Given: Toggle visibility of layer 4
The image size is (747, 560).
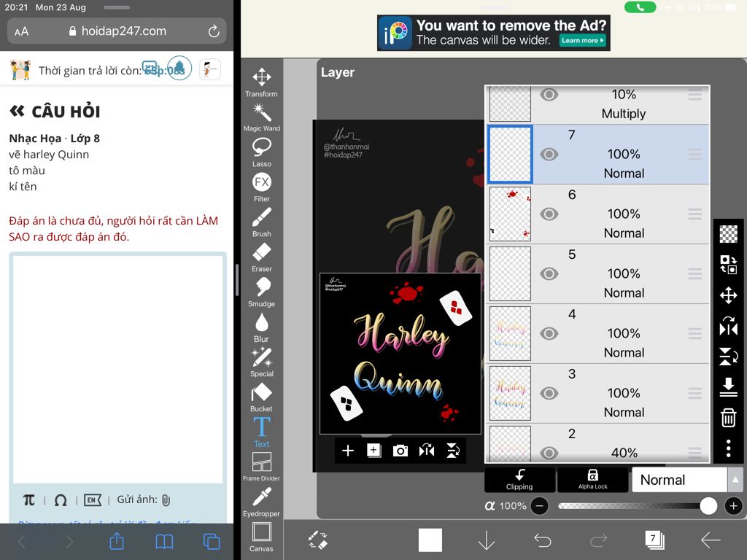Looking at the screenshot, I should 549,333.
